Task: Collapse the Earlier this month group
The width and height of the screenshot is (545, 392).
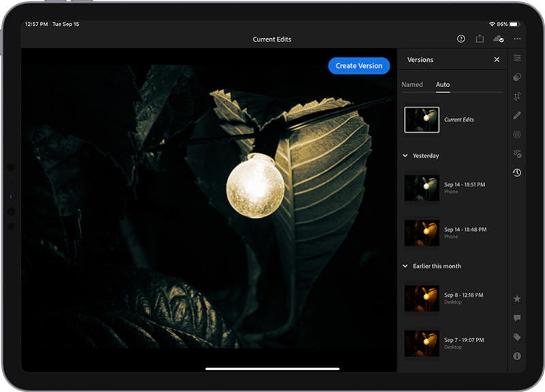Action: click(404, 266)
